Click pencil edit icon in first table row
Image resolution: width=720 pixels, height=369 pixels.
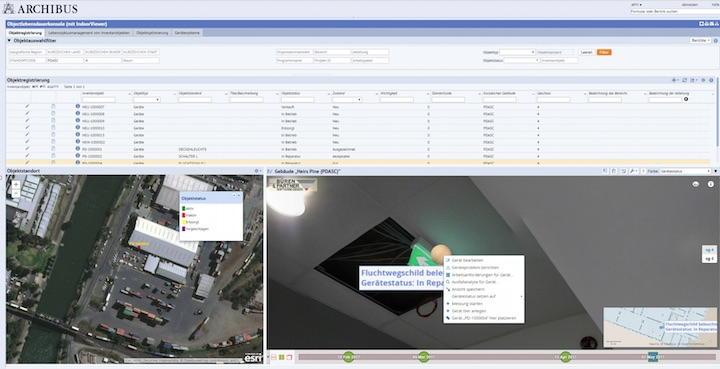coord(27,106)
